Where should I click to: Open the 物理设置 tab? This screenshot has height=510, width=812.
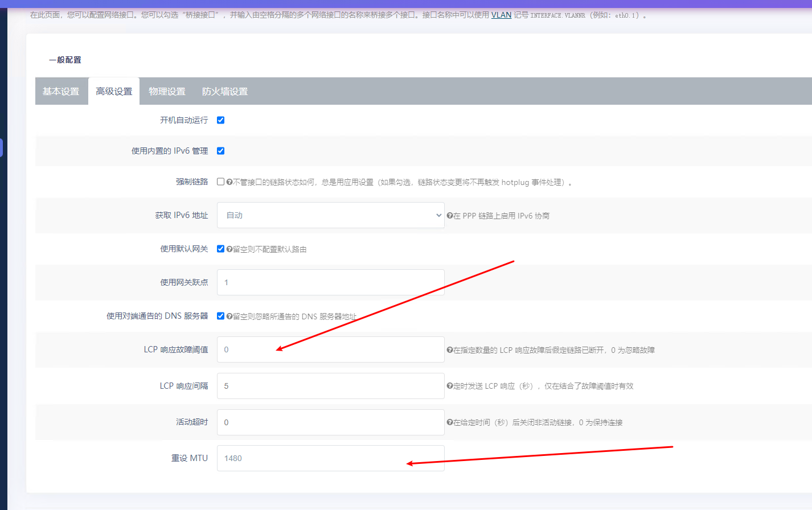pos(167,92)
